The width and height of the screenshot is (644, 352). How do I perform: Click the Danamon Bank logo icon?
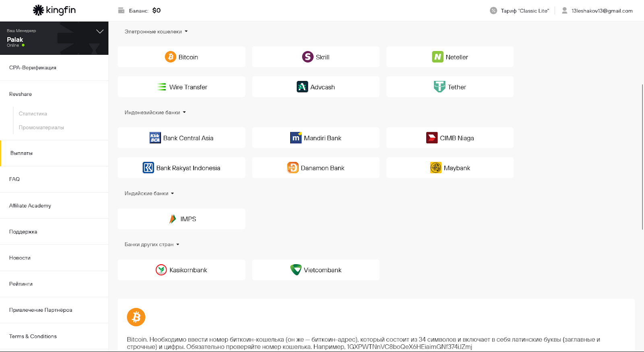click(x=293, y=168)
